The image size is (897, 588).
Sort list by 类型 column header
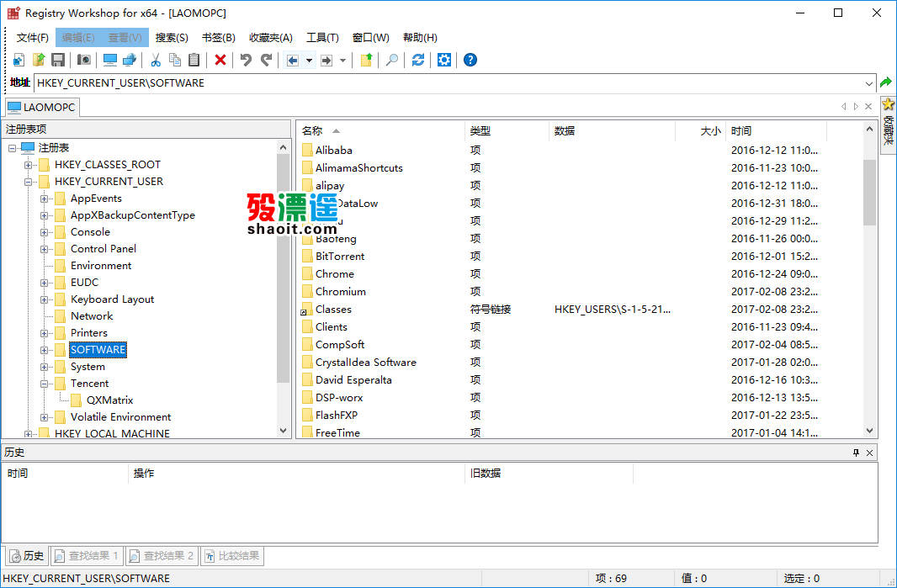pyautogui.click(x=507, y=131)
